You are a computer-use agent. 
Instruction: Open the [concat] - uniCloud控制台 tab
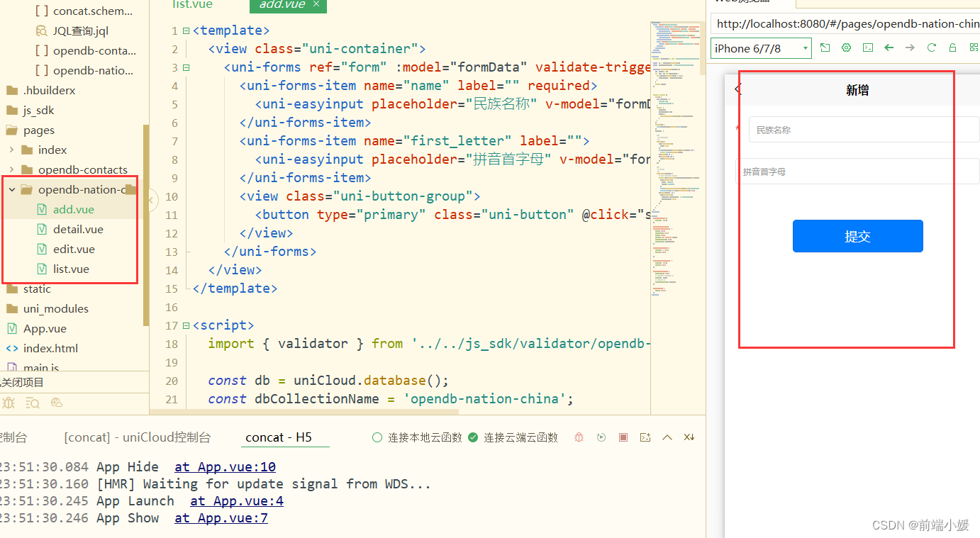pyautogui.click(x=138, y=437)
